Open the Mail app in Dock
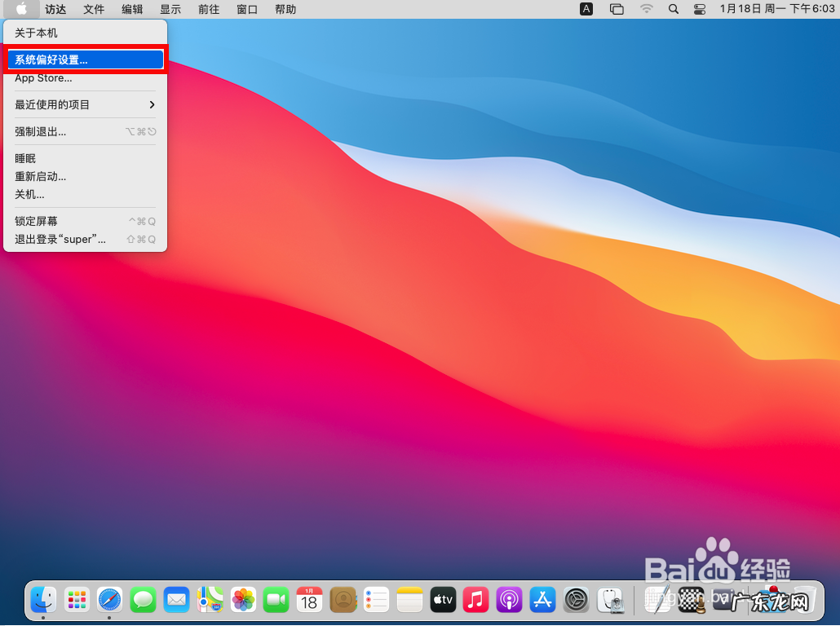 [x=177, y=601]
